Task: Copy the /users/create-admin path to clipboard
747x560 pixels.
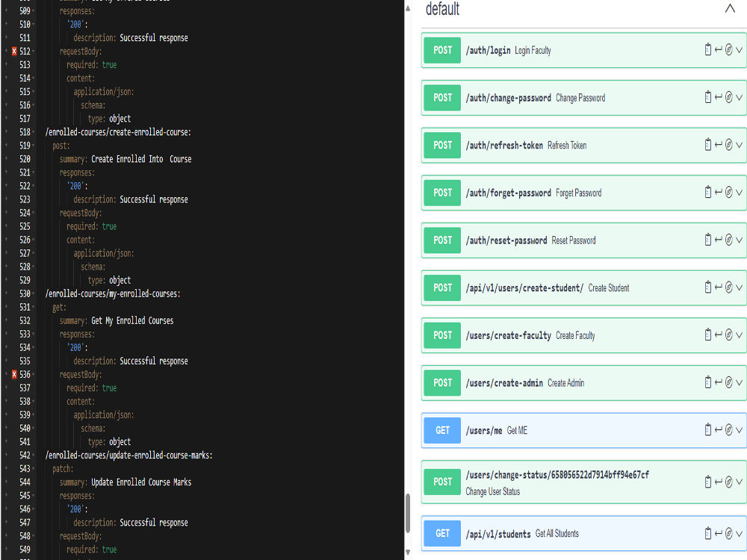Action: 708,382
